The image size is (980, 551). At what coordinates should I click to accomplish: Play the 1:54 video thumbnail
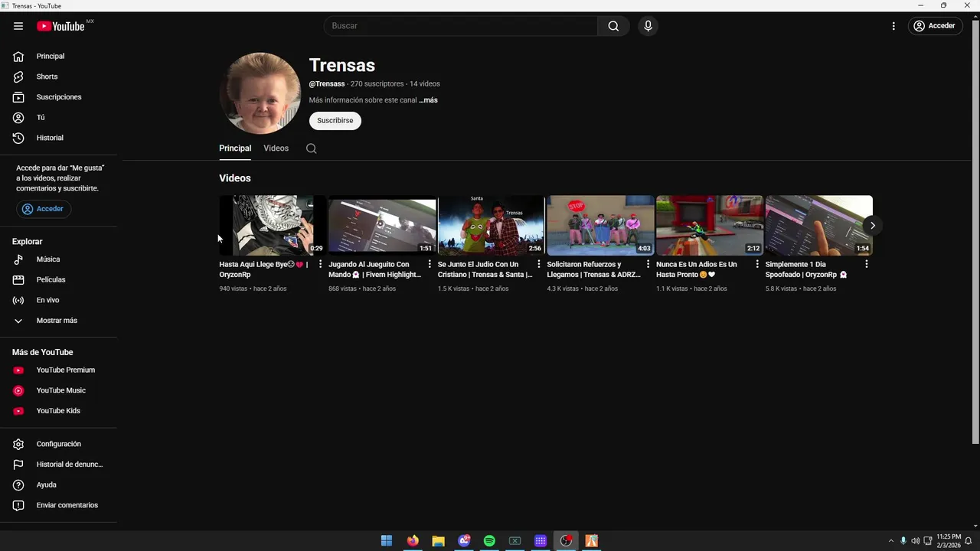(x=818, y=225)
